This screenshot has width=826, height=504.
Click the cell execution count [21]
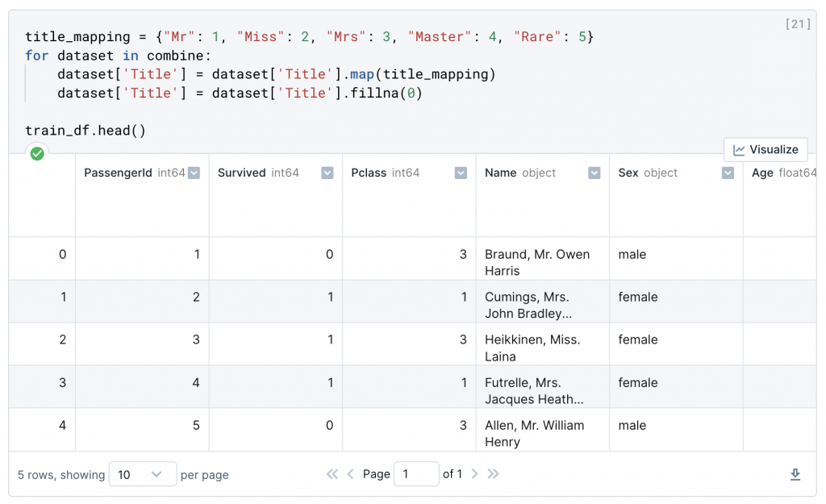coord(797,24)
